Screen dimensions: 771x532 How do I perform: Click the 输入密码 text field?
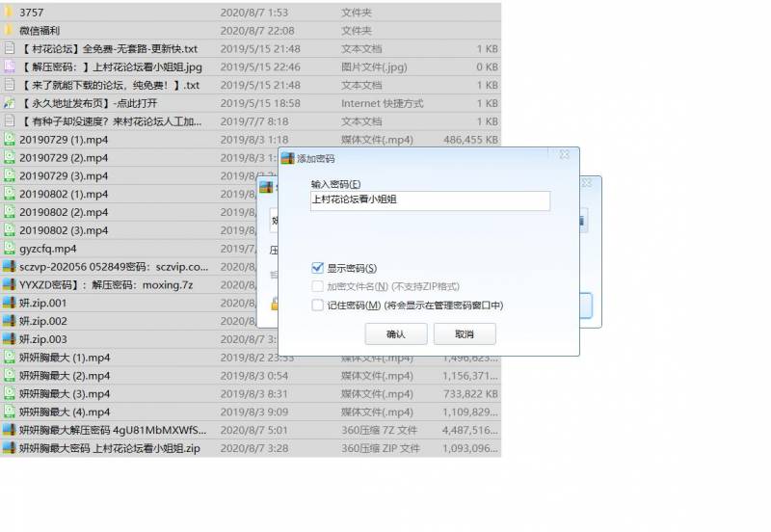430,199
